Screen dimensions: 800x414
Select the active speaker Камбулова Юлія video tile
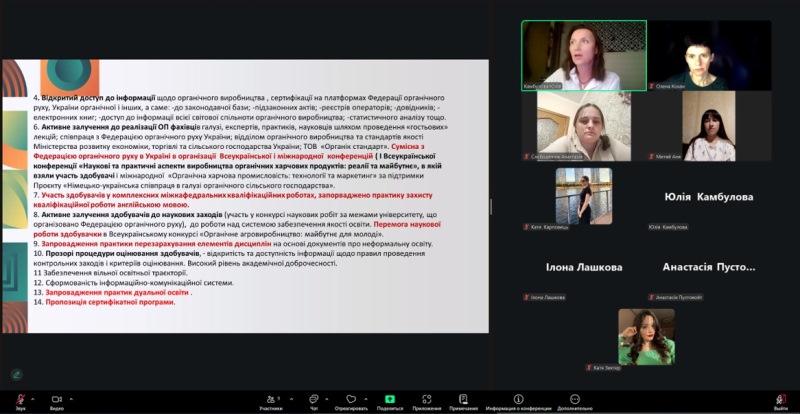(584, 56)
